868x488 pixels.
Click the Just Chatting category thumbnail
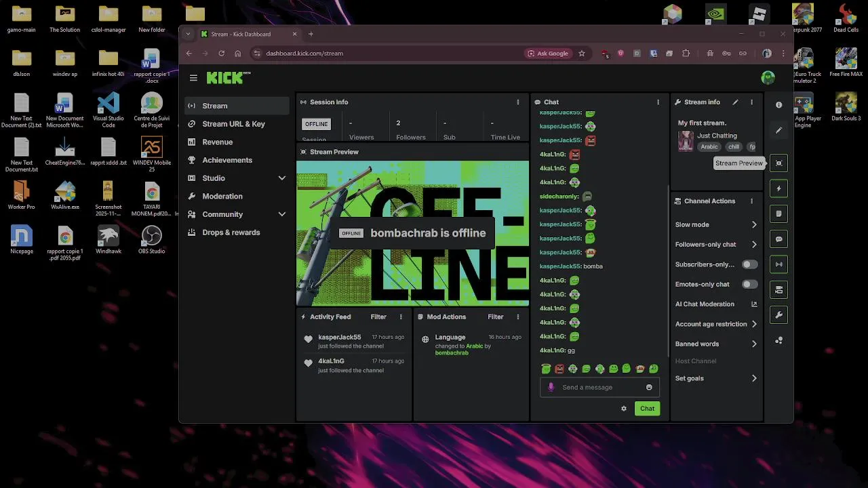coord(686,141)
